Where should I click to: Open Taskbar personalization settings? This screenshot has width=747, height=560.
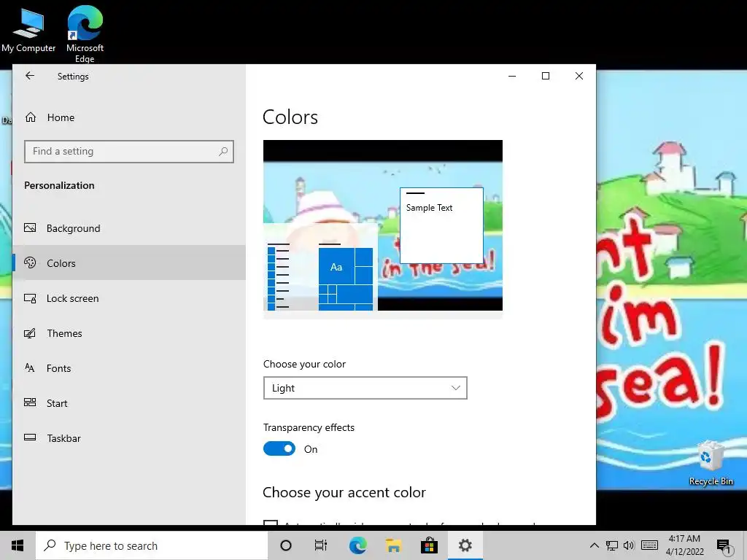128,438
